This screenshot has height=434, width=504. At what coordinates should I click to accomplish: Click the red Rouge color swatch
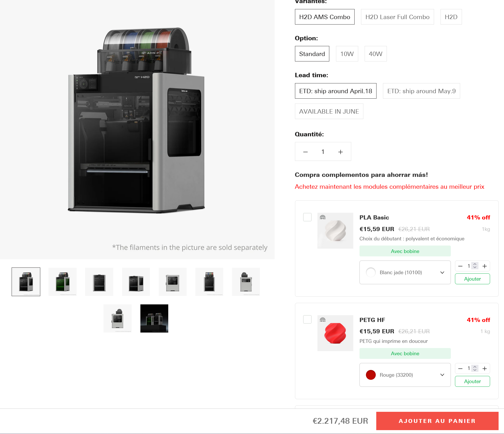[x=371, y=375]
